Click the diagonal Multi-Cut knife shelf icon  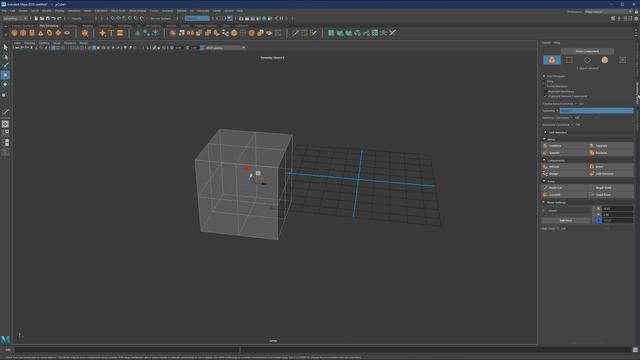(x=296, y=33)
